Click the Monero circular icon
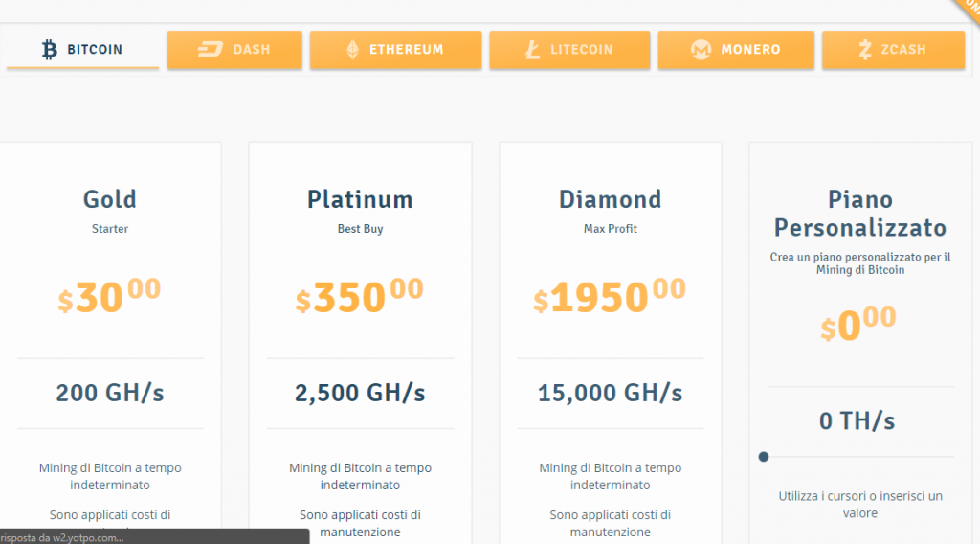980x544 pixels. pyautogui.click(x=701, y=50)
